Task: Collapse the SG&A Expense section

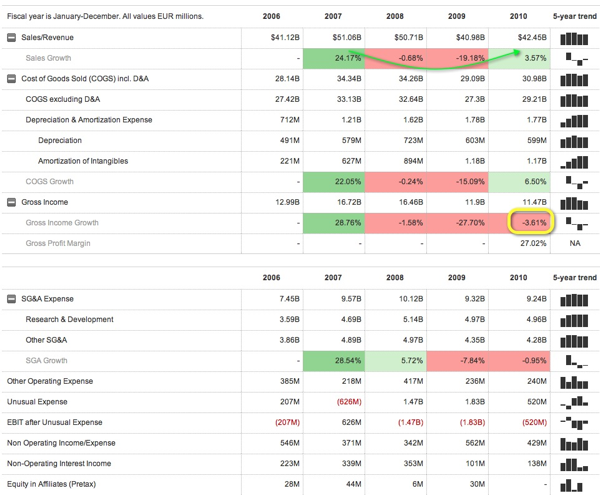Action: (x=11, y=299)
